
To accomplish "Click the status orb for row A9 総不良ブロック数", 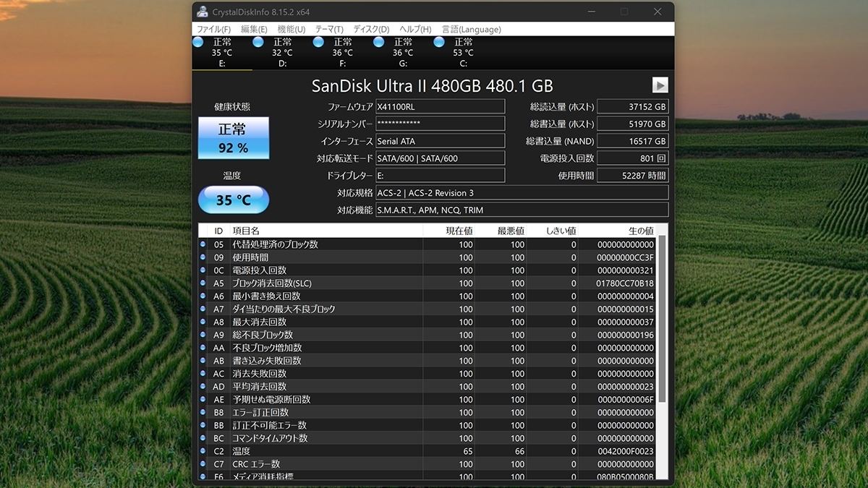I will [203, 335].
